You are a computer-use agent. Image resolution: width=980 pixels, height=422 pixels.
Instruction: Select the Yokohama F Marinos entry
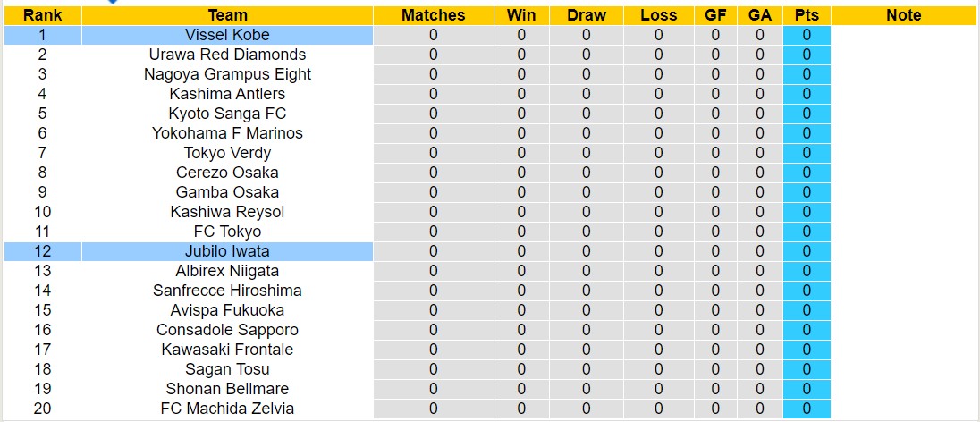tap(227, 133)
